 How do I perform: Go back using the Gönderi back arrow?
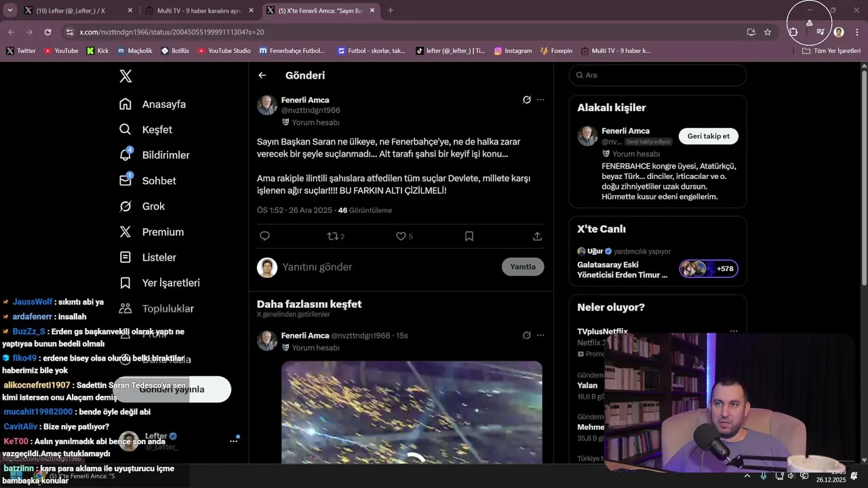[x=262, y=75]
